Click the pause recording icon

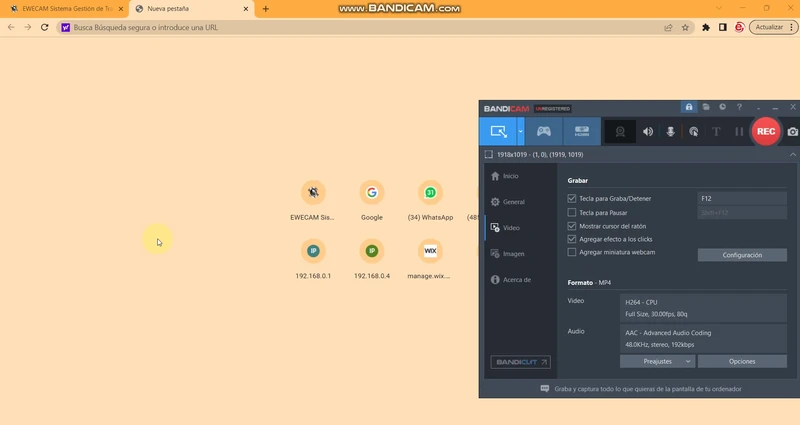click(x=739, y=132)
